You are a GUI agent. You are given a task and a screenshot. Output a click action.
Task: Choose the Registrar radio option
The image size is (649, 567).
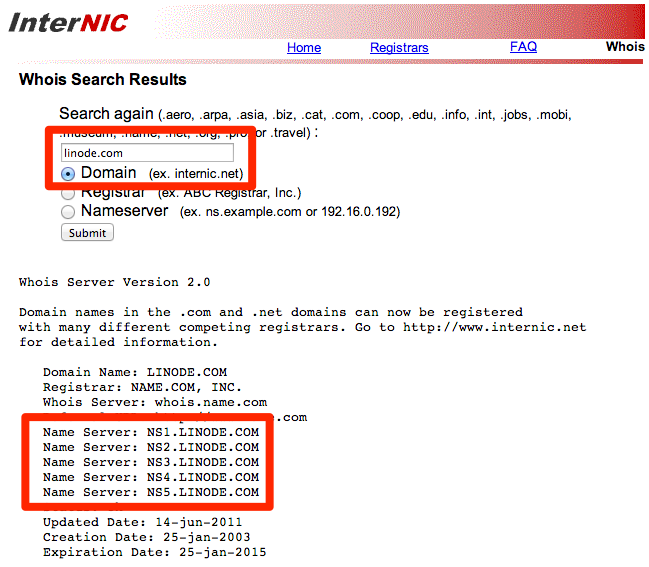pyautogui.click(x=68, y=193)
